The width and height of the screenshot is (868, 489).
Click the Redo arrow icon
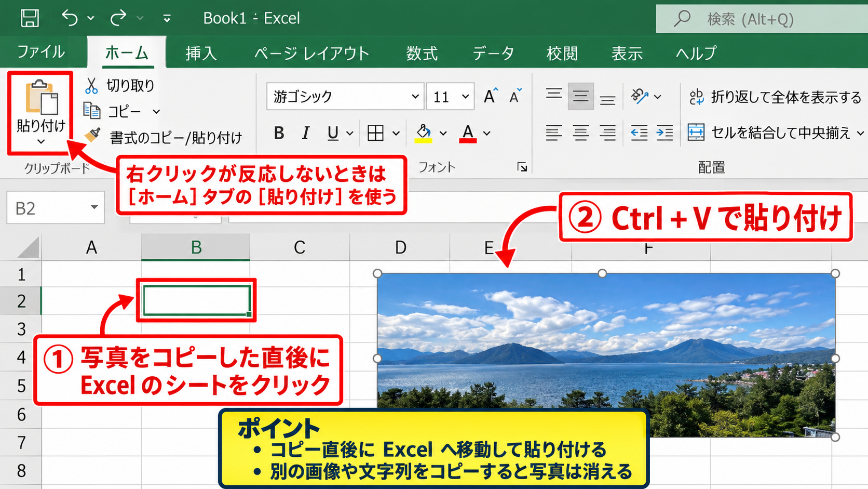tap(118, 18)
